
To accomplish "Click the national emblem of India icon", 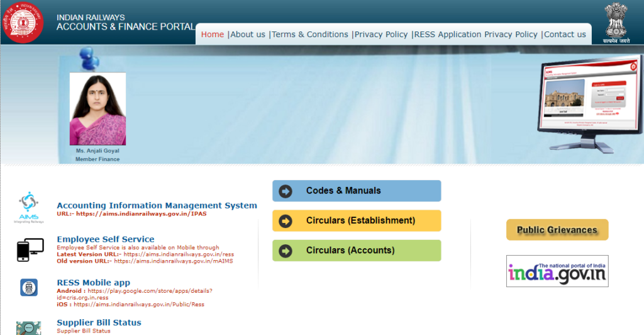I will [616, 22].
